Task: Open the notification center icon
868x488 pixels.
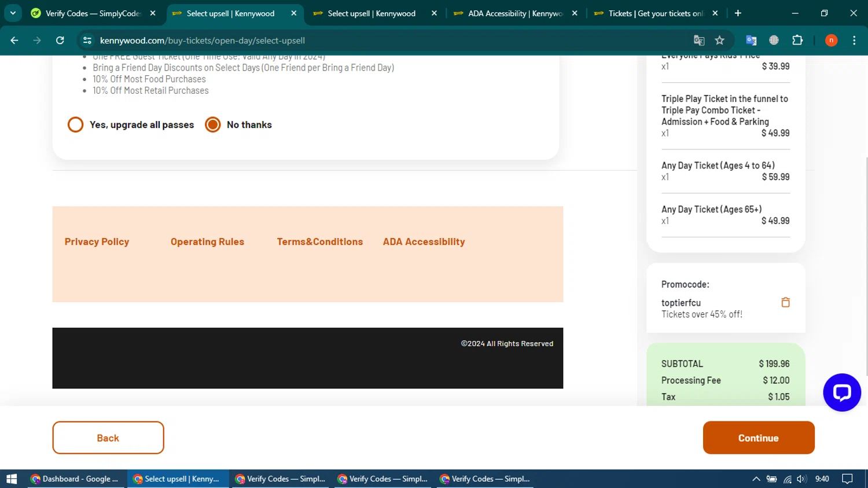Action: click(x=847, y=479)
